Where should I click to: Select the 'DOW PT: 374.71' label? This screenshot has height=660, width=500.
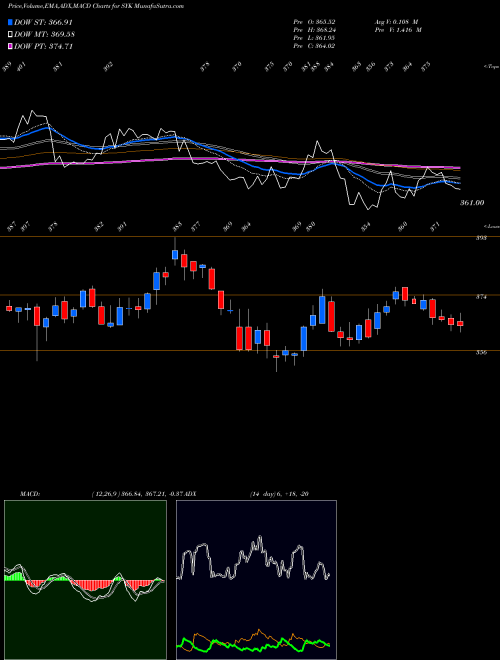(43, 46)
